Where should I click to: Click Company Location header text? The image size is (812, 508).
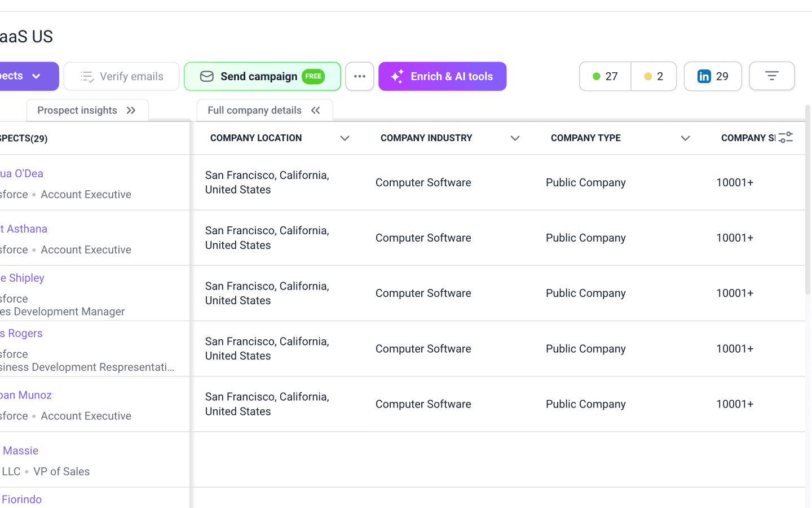coord(256,138)
